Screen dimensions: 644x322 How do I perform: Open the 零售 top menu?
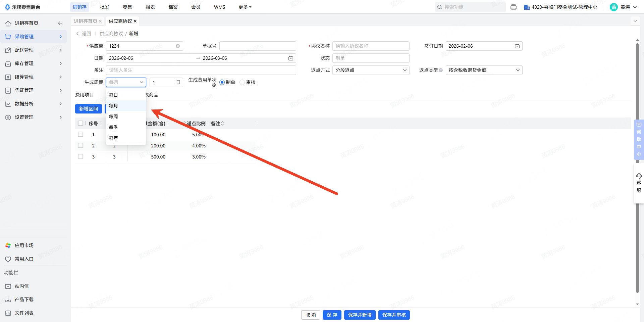pos(127,7)
